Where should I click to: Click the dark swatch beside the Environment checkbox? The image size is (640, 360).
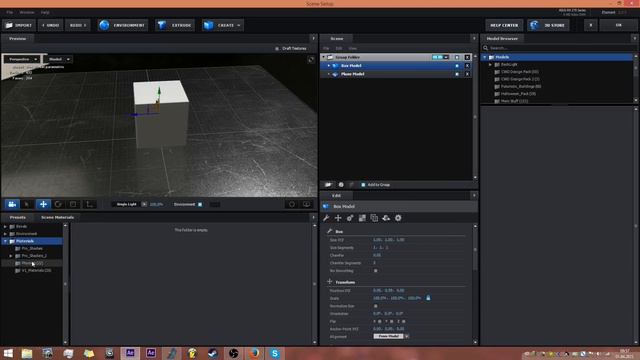pyautogui.click(x=215, y=204)
